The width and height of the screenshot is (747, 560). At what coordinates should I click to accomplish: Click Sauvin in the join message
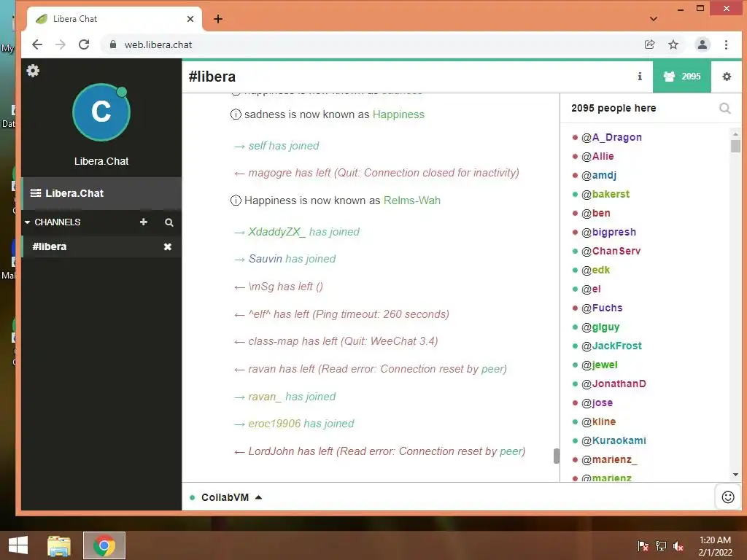pyautogui.click(x=266, y=259)
